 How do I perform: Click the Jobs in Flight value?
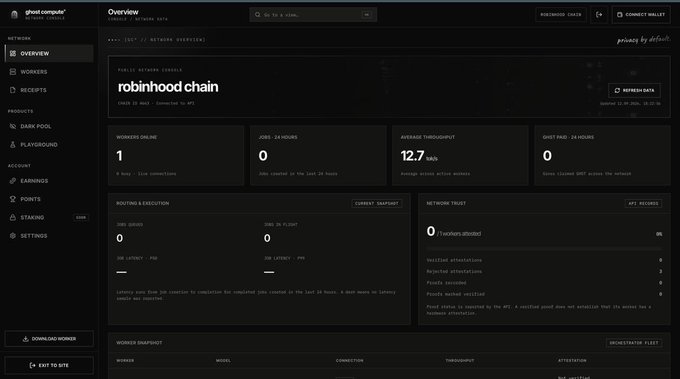[267, 238]
